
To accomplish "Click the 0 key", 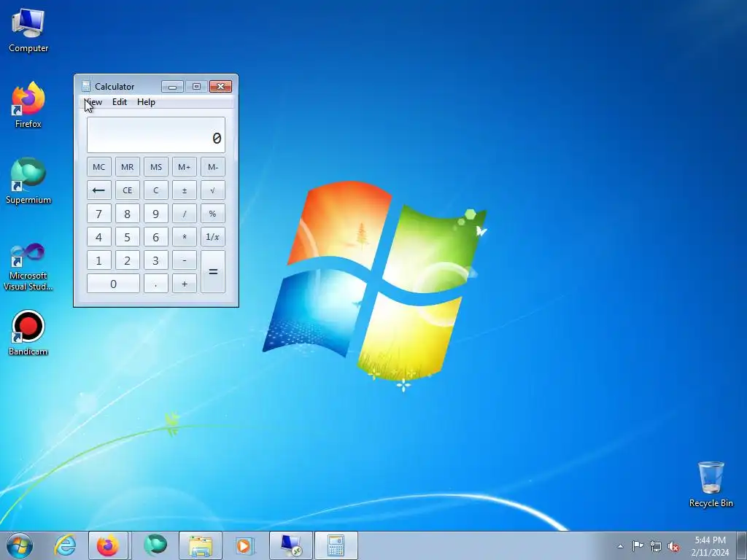I will [x=113, y=284].
